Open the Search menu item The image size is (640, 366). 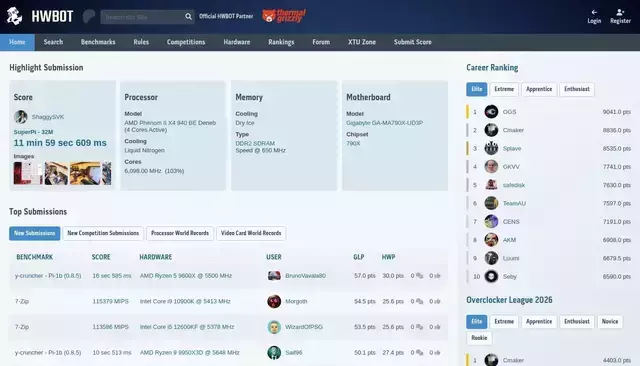53,42
